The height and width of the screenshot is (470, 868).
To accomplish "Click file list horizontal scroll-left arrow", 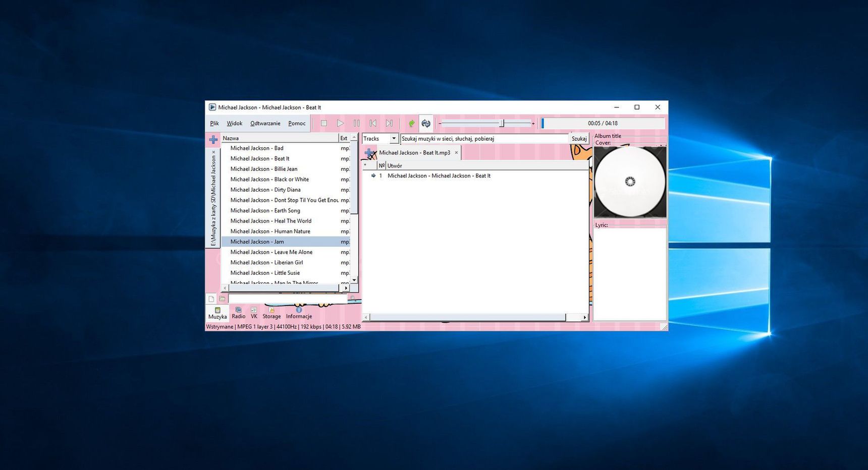I will pos(225,288).
